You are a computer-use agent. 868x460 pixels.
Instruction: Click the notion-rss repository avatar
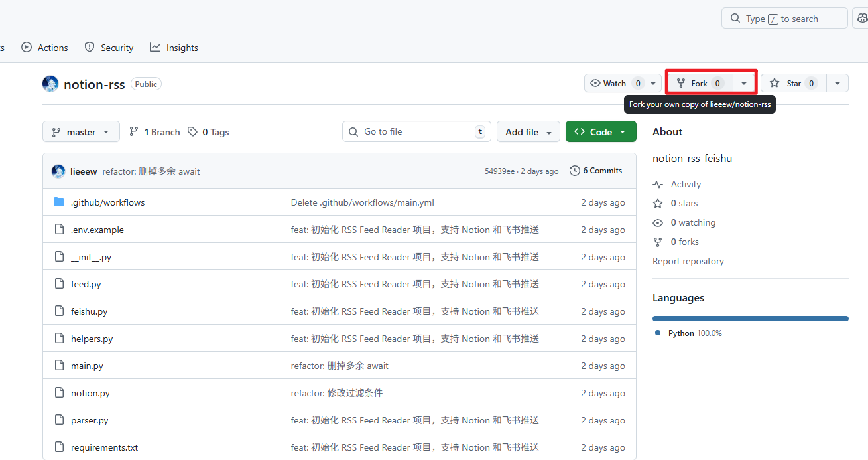point(50,84)
